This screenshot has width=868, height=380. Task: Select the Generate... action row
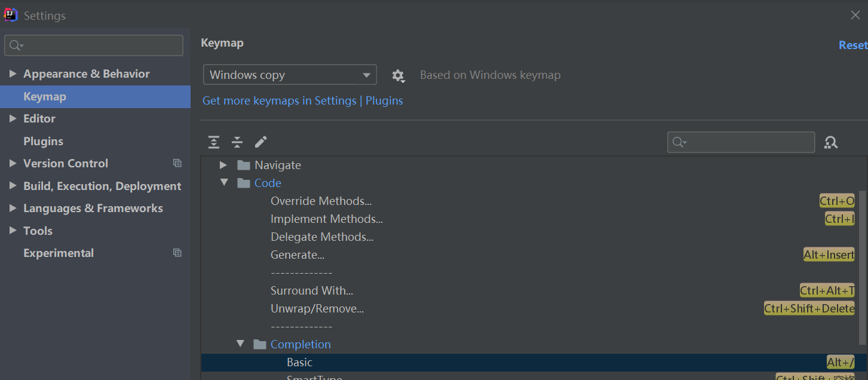coord(297,255)
